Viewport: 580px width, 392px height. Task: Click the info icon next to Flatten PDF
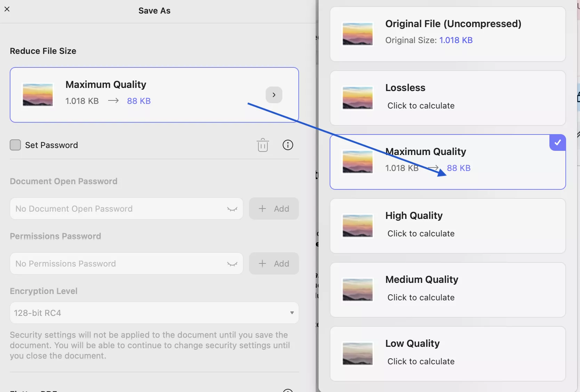click(287, 390)
